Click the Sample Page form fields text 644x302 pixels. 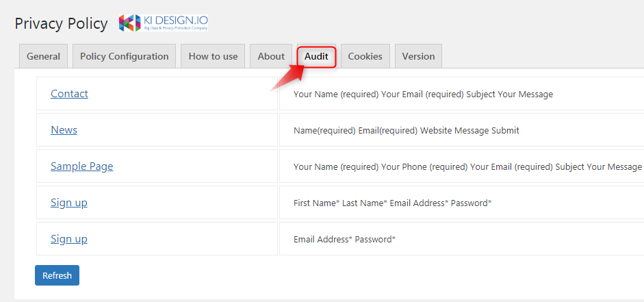click(467, 167)
